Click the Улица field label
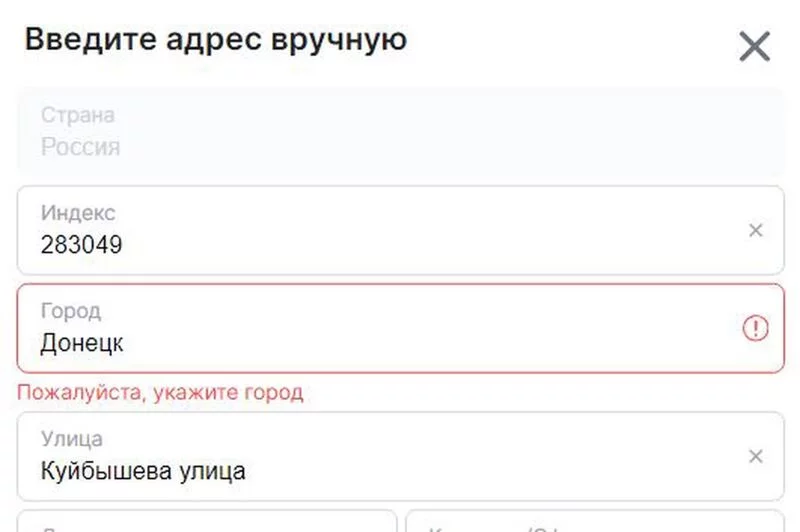This screenshot has width=800, height=532. 72,439
